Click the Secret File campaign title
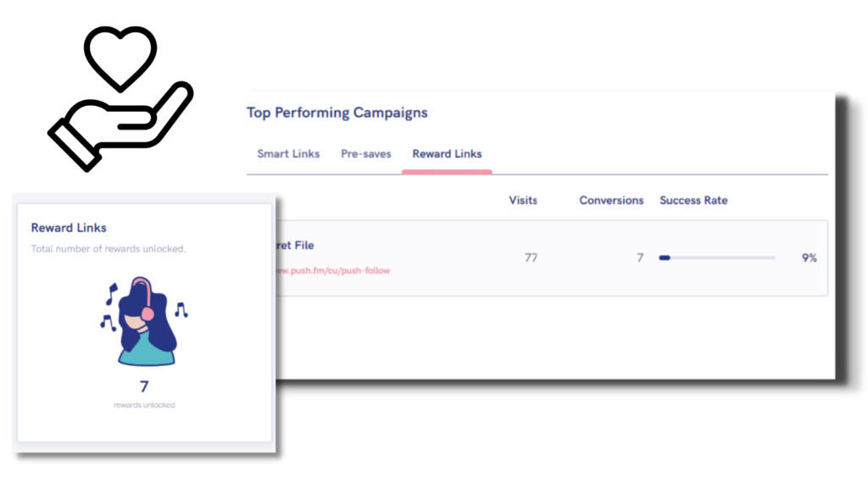This screenshot has width=868, height=488. tap(295, 246)
